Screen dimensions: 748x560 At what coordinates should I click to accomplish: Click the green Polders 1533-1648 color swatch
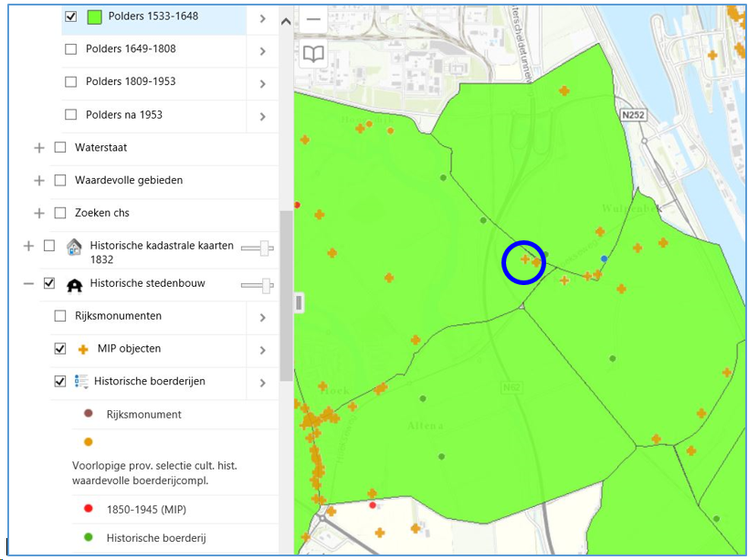(x=94, y=17)
